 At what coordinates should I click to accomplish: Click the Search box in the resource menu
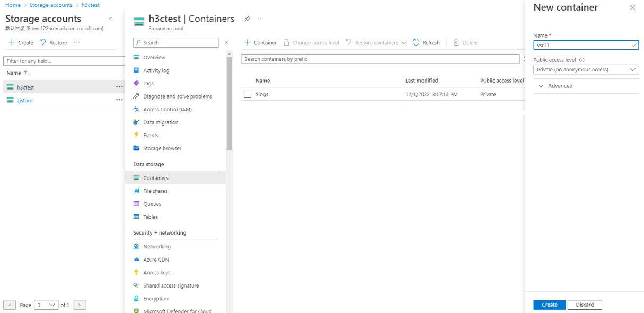[176, 43]
